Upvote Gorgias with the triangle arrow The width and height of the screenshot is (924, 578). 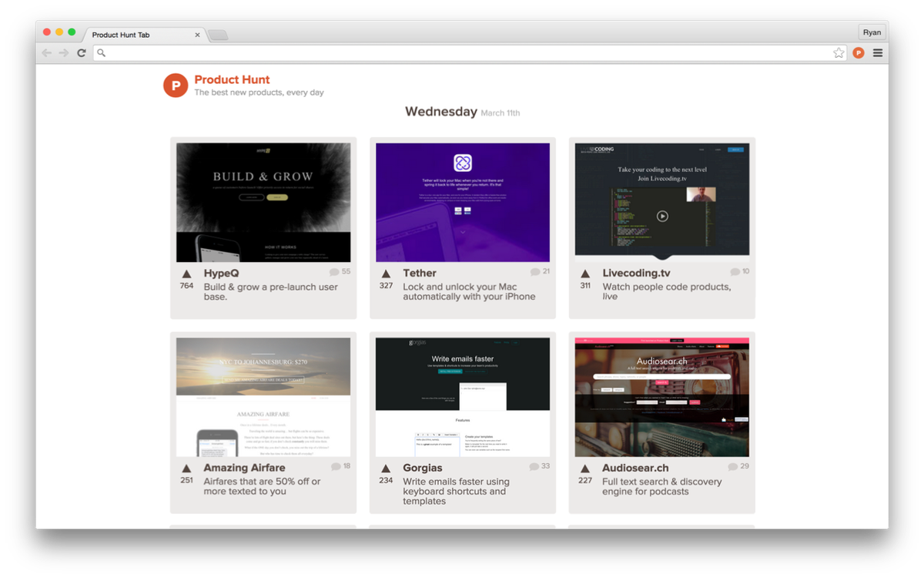point(386,469)
